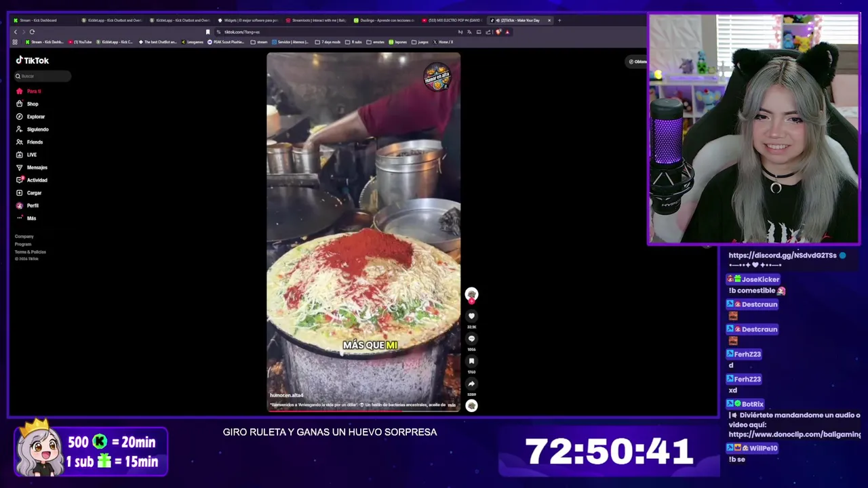The image size is (868, 488).
Task: Open the spinning sound disc icon
Action: pyautogui.click(x=471, y=406)
